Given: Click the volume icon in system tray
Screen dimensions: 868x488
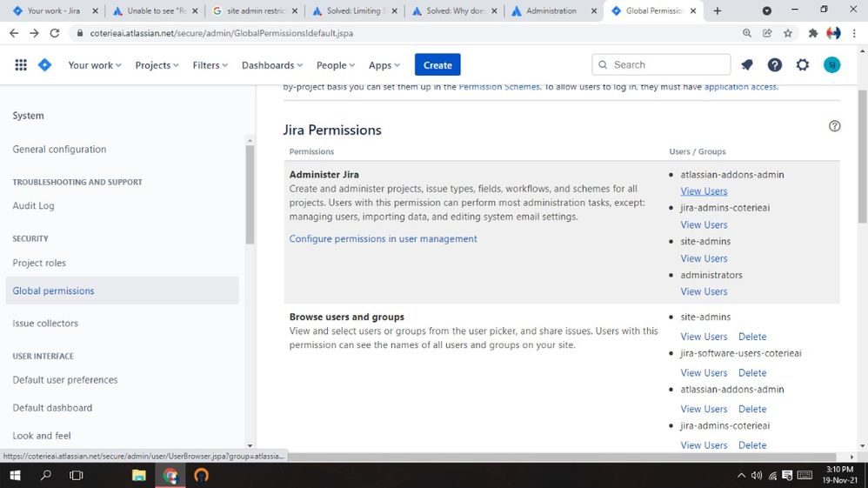Looking at the screenshot, I should click(x=756, y=476).
